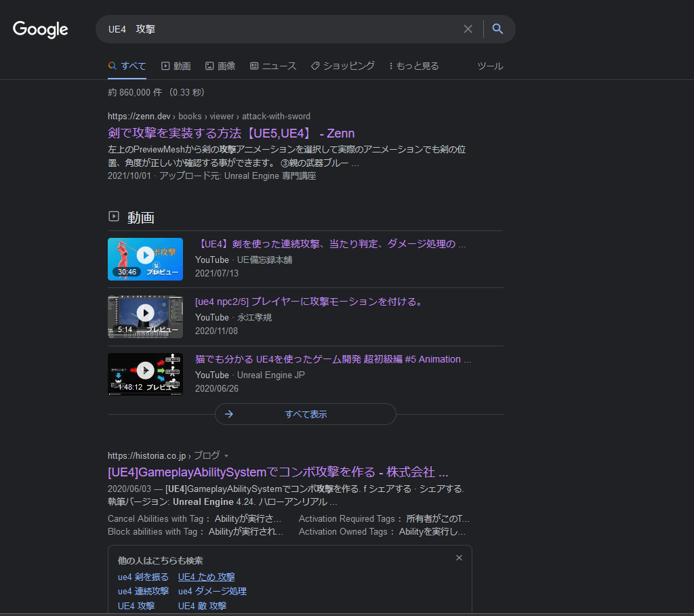Click the Cancel Abilities with Tag text

[x=155, y=518]
